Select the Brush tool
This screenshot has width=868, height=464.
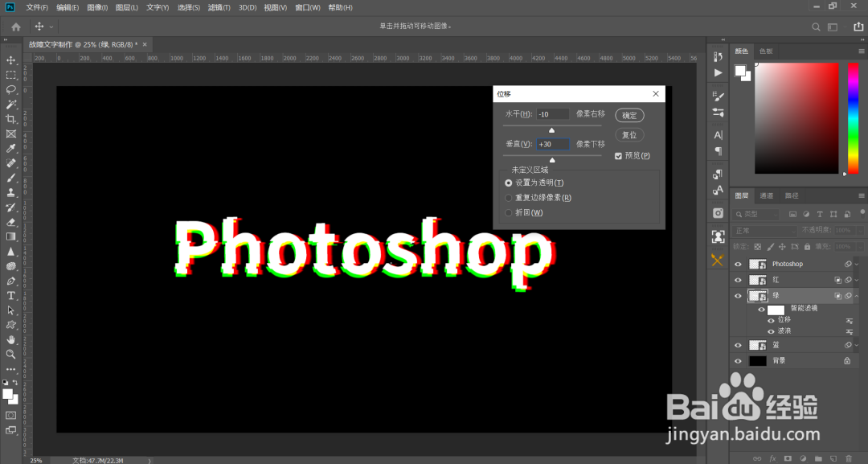(11, 178)
